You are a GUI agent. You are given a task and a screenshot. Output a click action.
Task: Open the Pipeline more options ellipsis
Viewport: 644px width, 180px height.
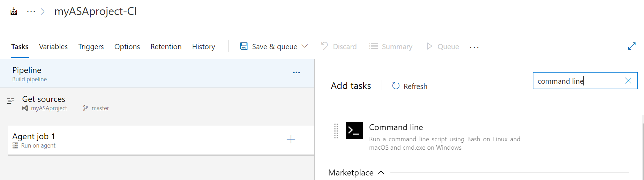coord(297,73)
